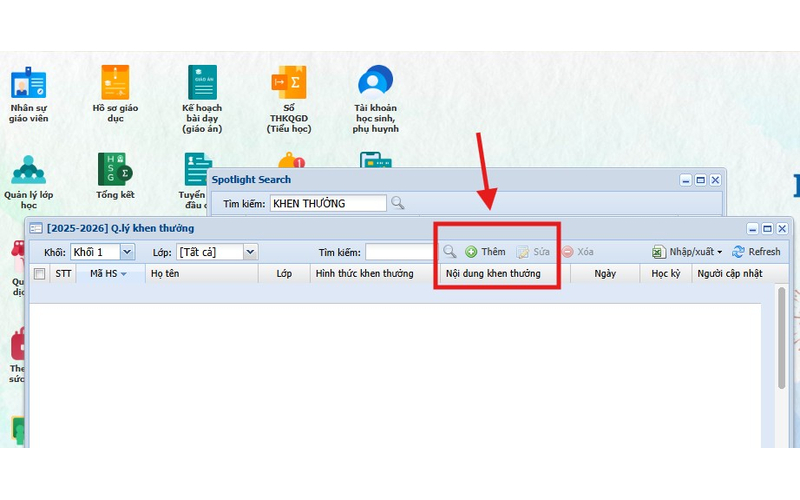This screenshot has height=500, width=800.
Task: Click the STT column header
Action: [x=63, y=273]
